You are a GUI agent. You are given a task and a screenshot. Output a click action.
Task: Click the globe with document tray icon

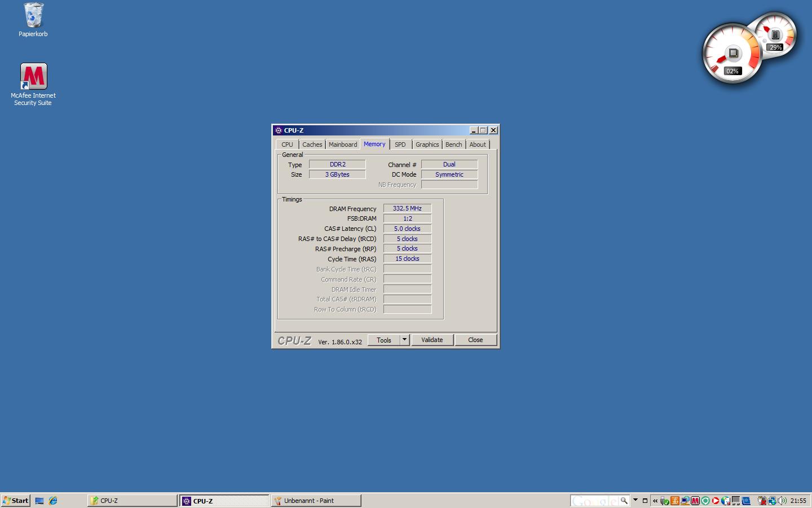726,501
